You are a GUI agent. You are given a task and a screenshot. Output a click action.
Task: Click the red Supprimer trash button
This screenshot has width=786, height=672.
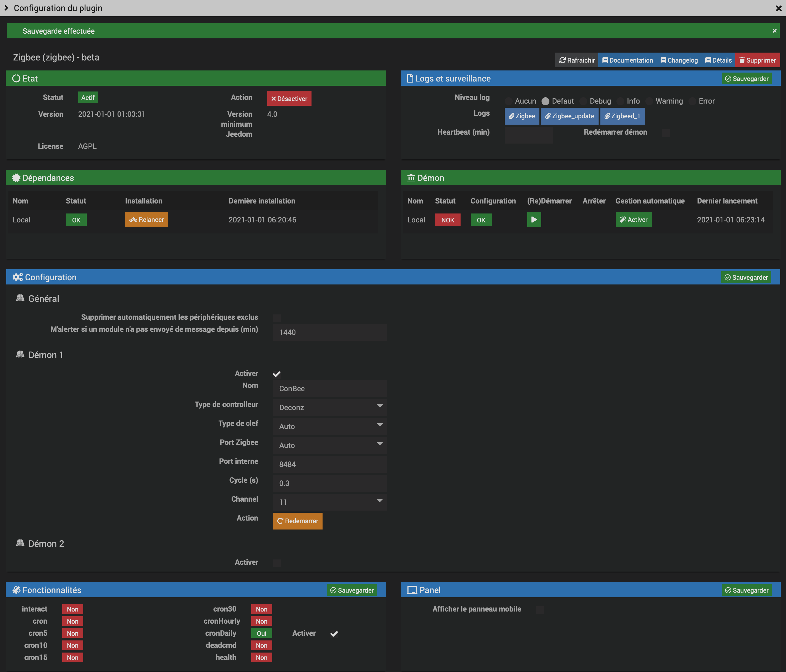coord(757,60)
